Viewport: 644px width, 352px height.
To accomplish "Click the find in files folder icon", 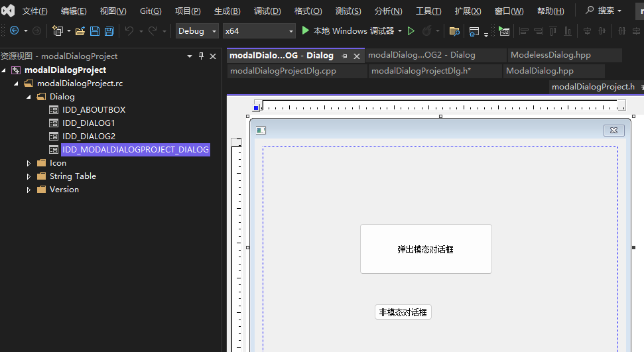I will [x=455, y=31].
